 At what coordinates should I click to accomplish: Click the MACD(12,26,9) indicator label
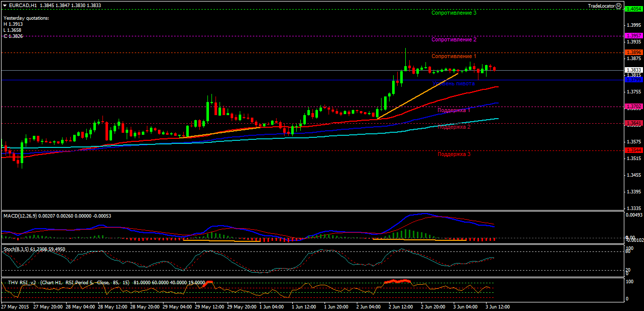(20, 216)
